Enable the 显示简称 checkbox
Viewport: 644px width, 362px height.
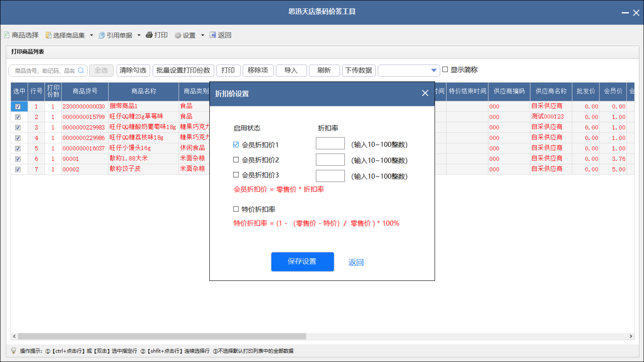(x=445, y=69)
